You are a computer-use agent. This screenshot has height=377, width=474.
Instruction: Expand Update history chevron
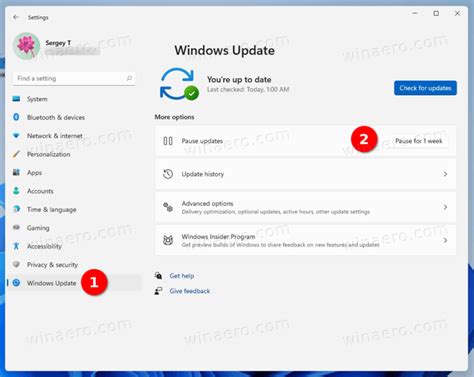tap(445, 174)
